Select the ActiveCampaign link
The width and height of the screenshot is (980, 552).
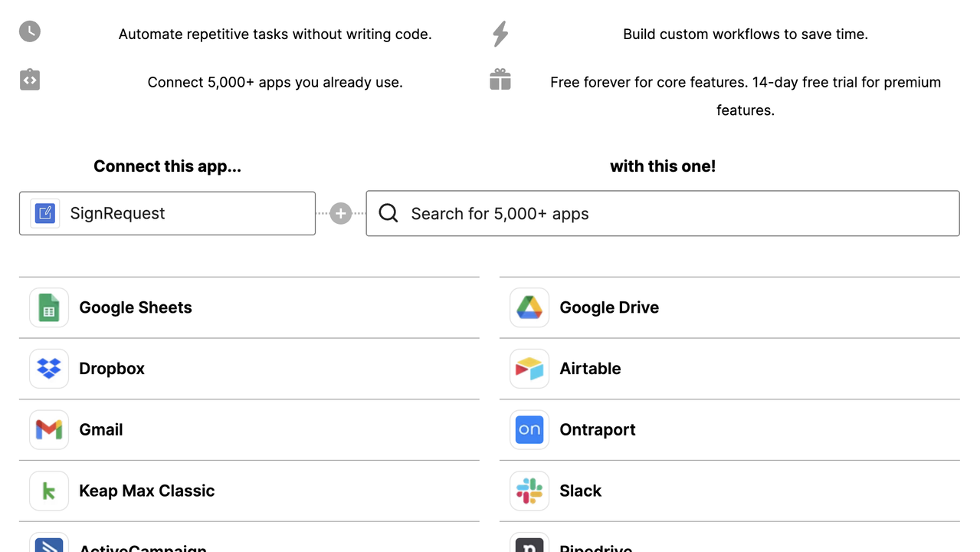tap(143, 547)
